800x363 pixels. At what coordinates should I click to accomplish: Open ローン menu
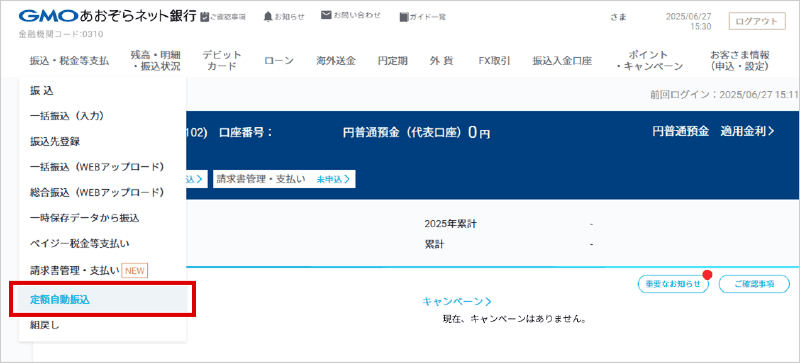279,61
